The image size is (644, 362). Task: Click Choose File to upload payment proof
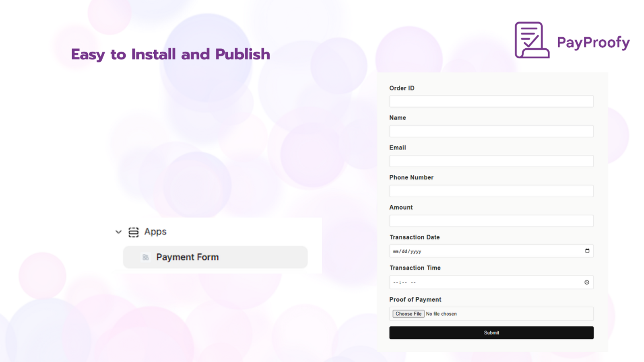tap(408, 314)
